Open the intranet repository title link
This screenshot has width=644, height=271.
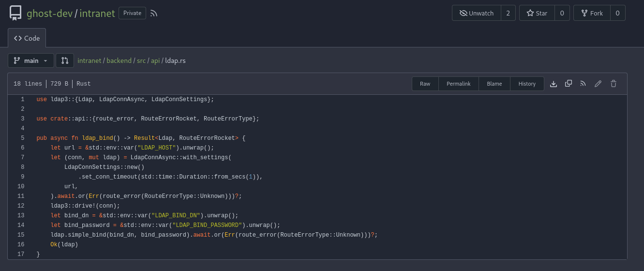tap(97, 14)
